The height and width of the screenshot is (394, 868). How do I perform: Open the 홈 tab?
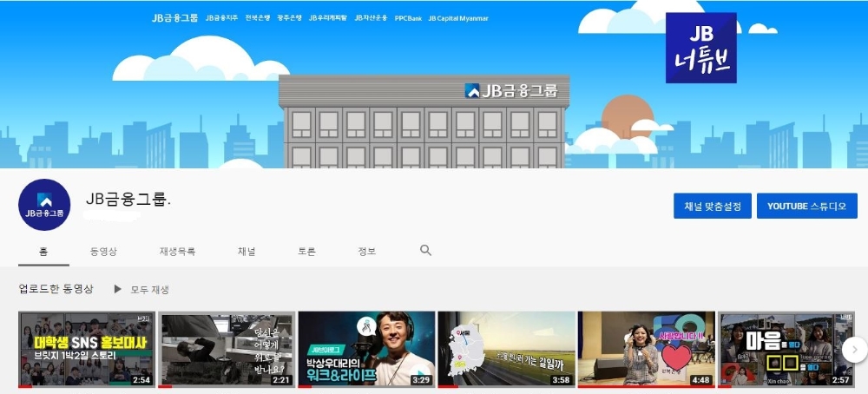(43, 251)
